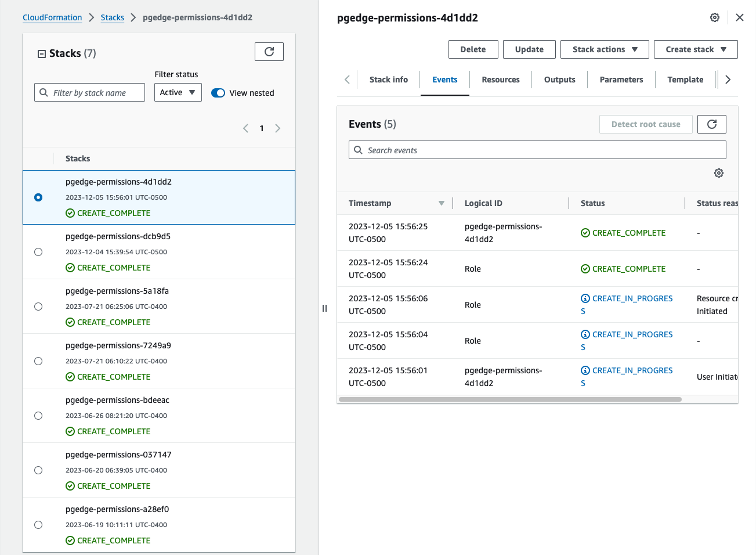Open the stack detail settings gear

coord(714,17)
